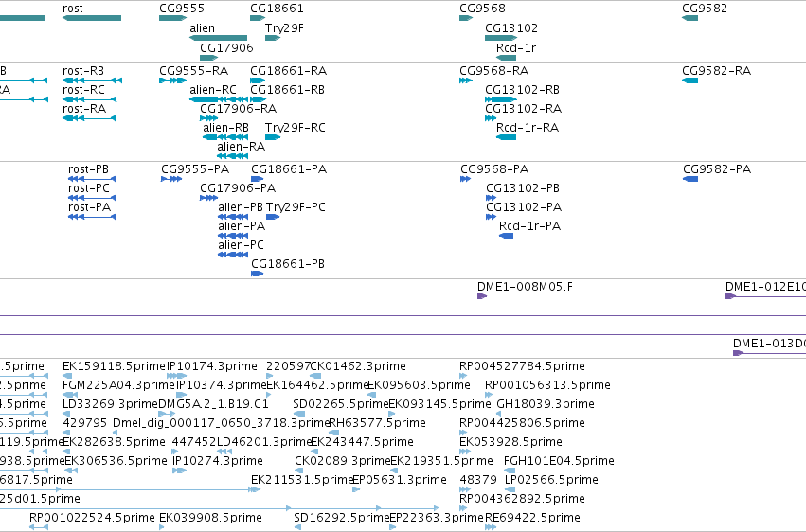Select the Rcd-1r-PA protein feature
This screenshot has width=806, height=532.
coord(530,226)
